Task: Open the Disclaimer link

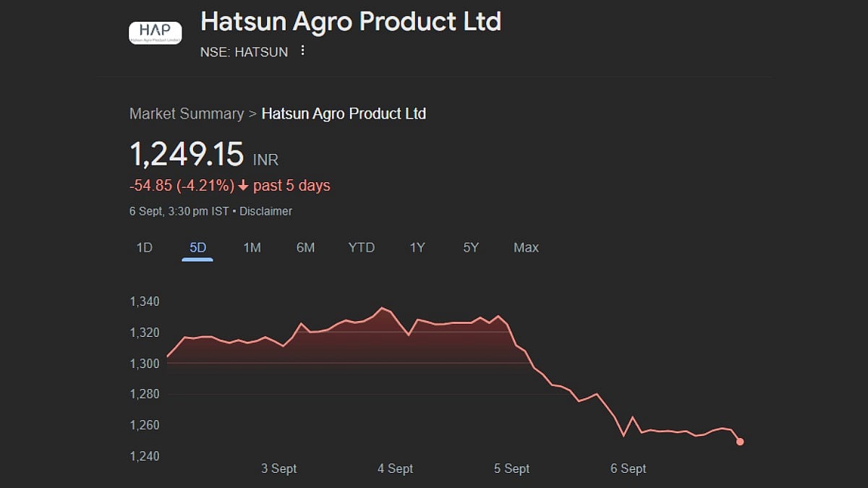Action: pos(265,211)
